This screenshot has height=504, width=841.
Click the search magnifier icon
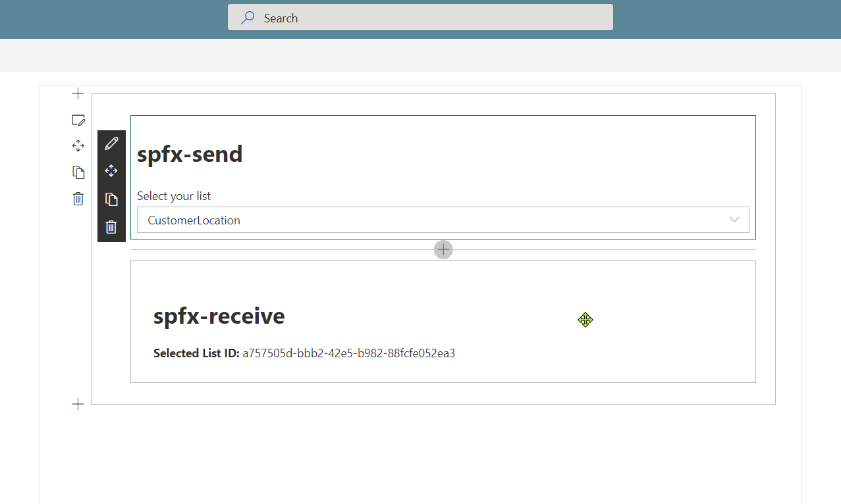(x=248, y=18)
